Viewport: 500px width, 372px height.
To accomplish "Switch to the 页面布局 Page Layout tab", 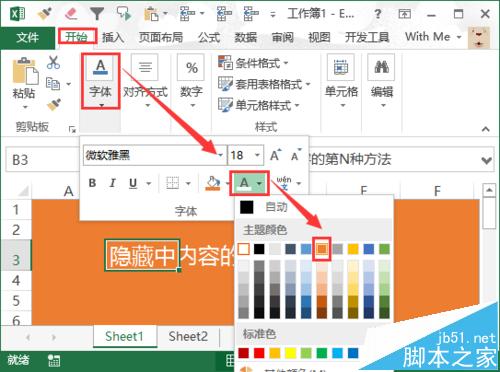I will point(161,37).
